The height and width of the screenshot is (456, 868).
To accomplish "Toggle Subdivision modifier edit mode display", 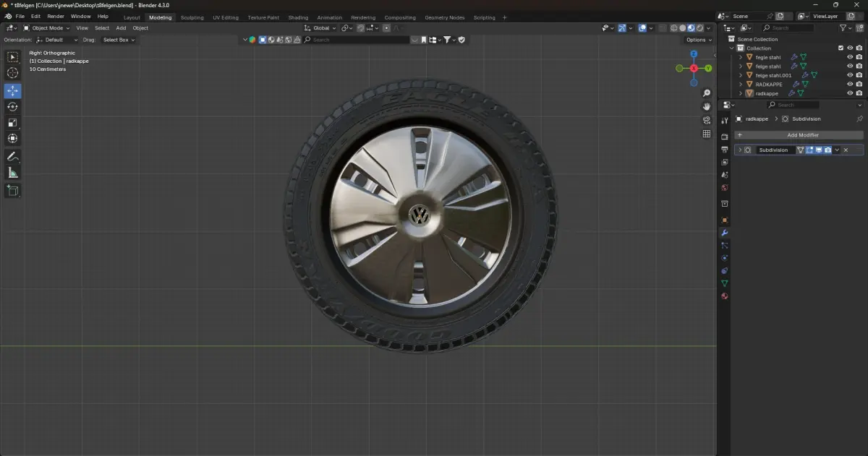I will point(810,150).
